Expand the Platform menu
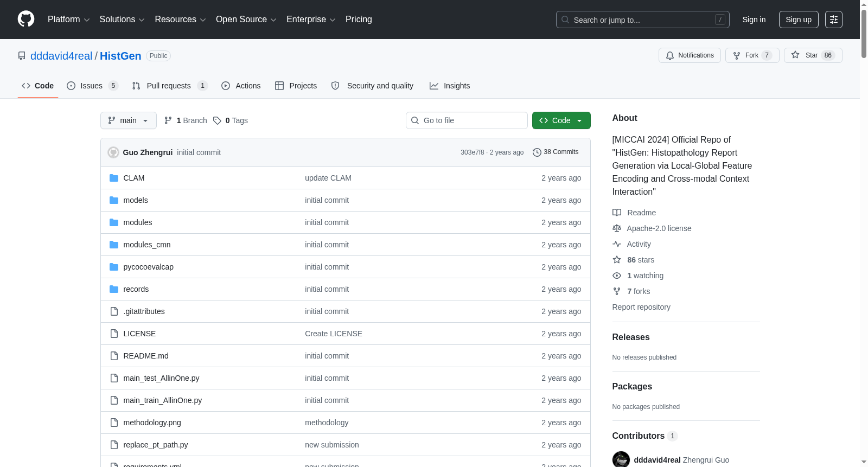Image resolution: width=868 pixels, height=467 pixels. coord(68,20)
